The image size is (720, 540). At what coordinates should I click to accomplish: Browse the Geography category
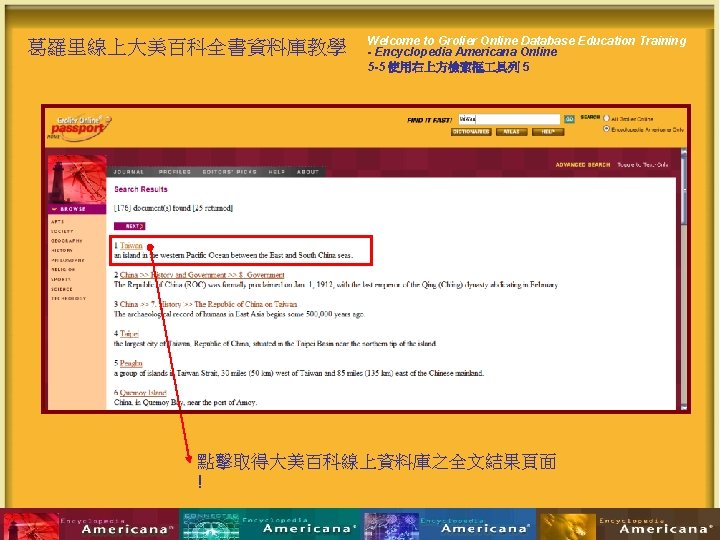(67, 241)
